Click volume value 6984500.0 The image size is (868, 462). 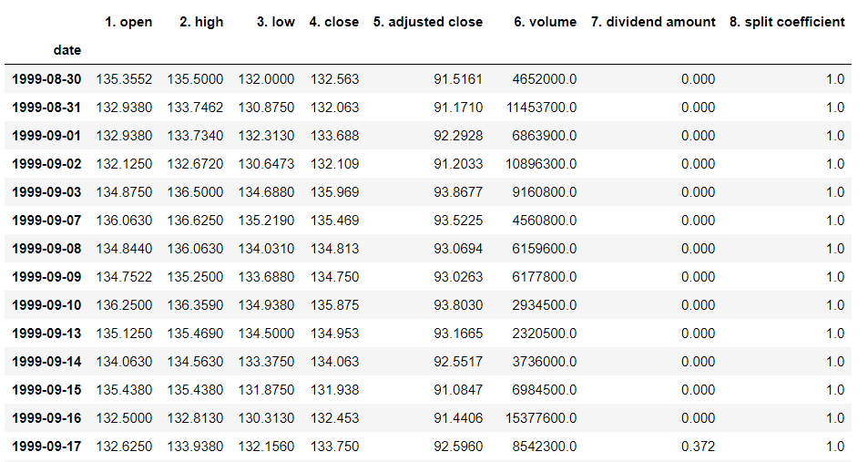point(545,390)
